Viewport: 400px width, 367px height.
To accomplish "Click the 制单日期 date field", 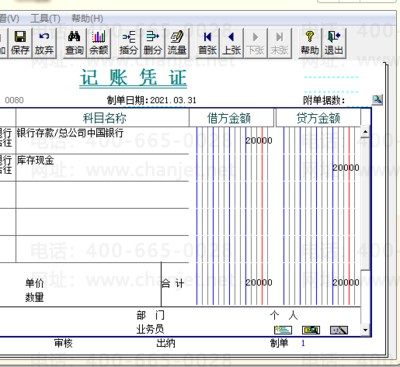I will [x=173, y=100].
